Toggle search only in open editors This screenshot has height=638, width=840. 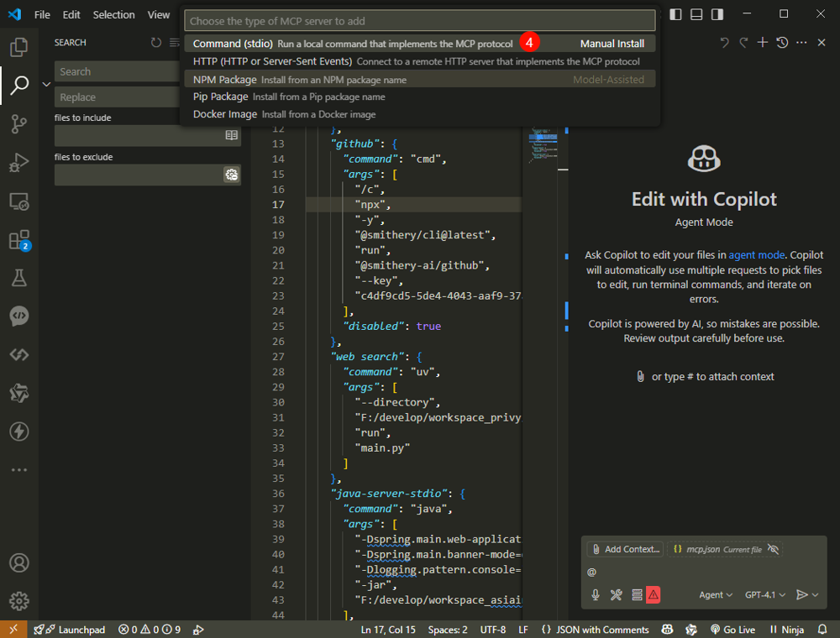click(x=231, y=135)
